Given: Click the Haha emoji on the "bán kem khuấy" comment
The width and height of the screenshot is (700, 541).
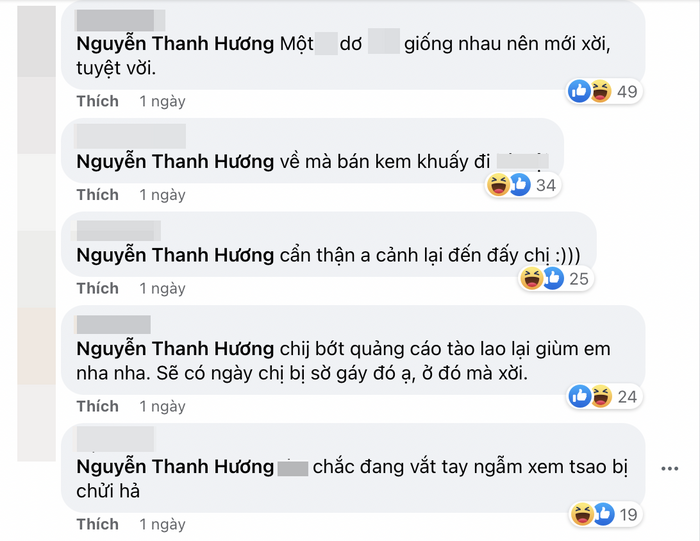Looking at the screenshot, I should click(x=498, y=185).
